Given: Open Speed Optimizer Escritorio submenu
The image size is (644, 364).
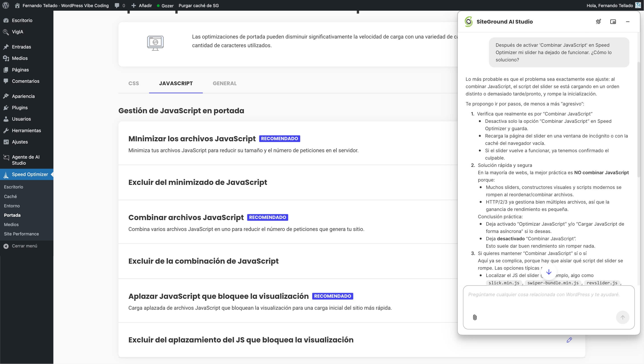Looking at the screenshot, I should coord(14,187).
